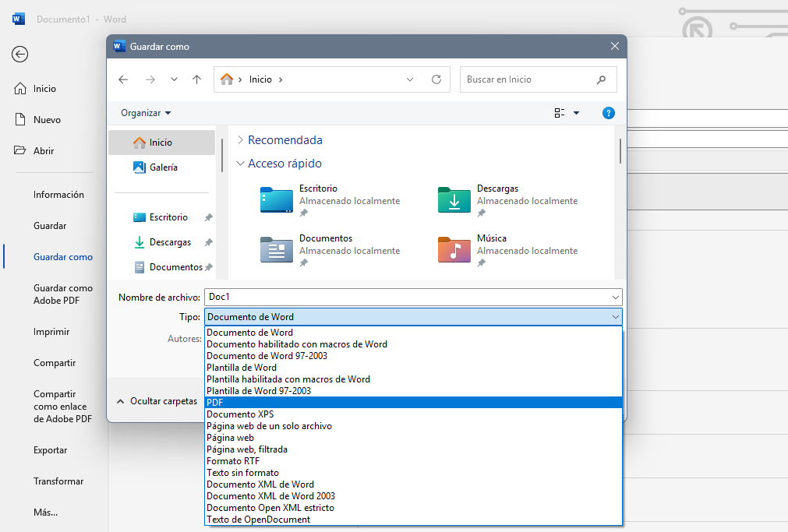Click the back arrow in Word backstage

20,54
